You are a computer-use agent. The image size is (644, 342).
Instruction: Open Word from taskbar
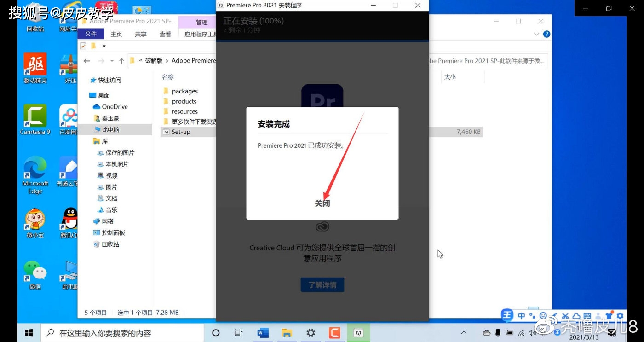[x=263, y=333]
